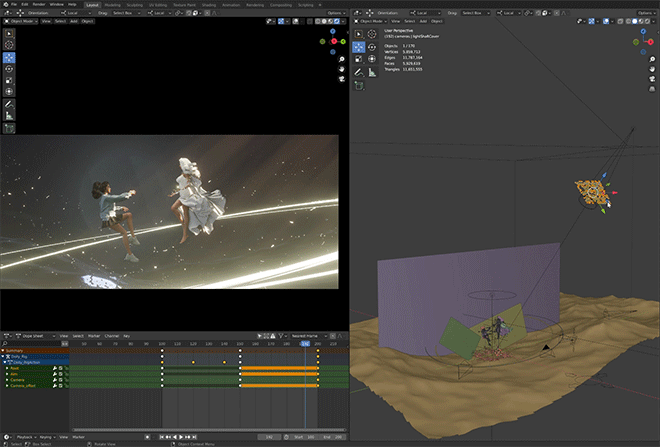660x447 pixels.
Task: Switch to the Shading workspace tab
Action: (208, 5)
